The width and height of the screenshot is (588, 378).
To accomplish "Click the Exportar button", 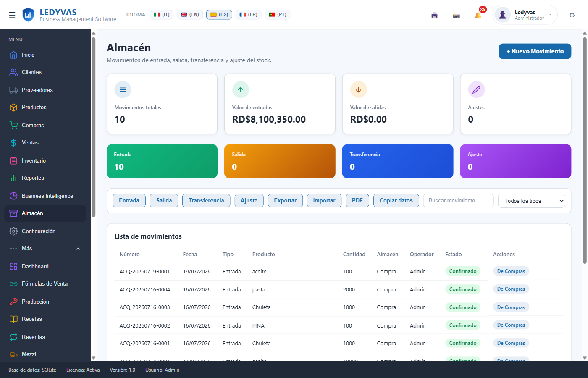I will 285,201.
